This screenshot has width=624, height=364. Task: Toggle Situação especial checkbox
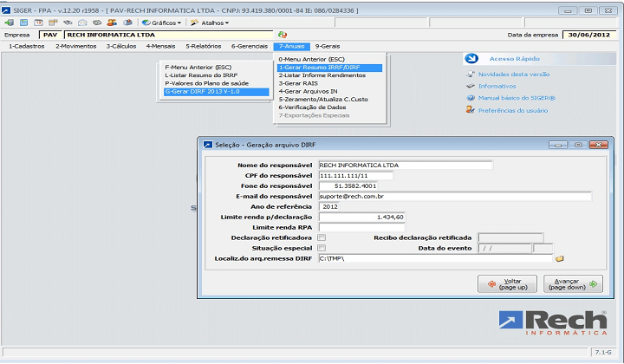click(322, 248)
